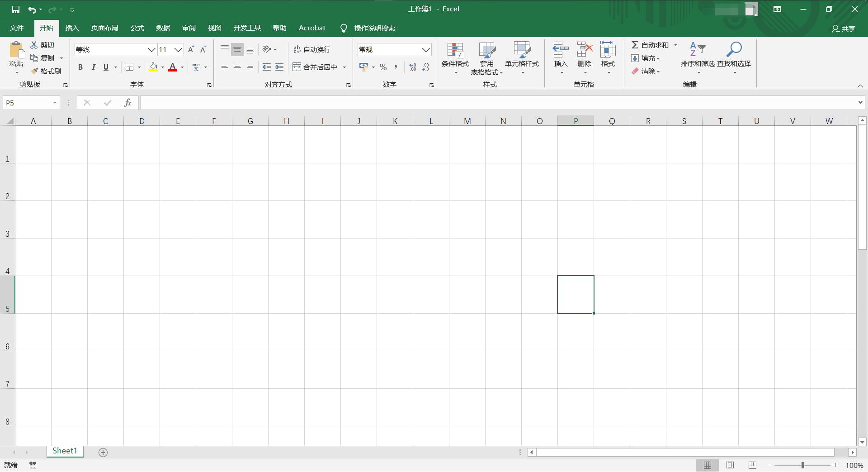This screenshot has width=868, height=472.
Task: Apply red font color A
Action: point(173,67)
